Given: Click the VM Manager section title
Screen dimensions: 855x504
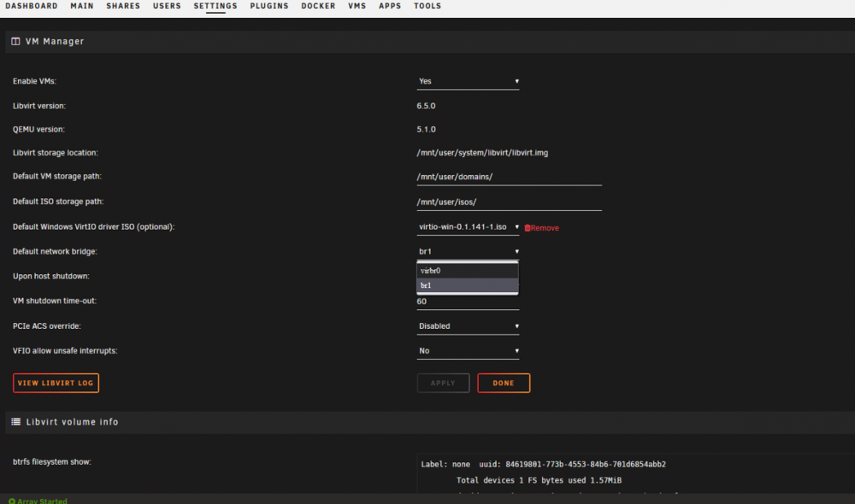Looking at the screenshot, I should click(55, 41).
